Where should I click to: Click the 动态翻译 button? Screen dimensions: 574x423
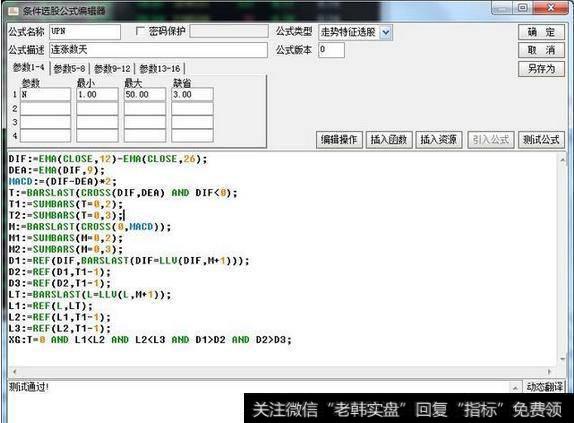pos(544,387)
